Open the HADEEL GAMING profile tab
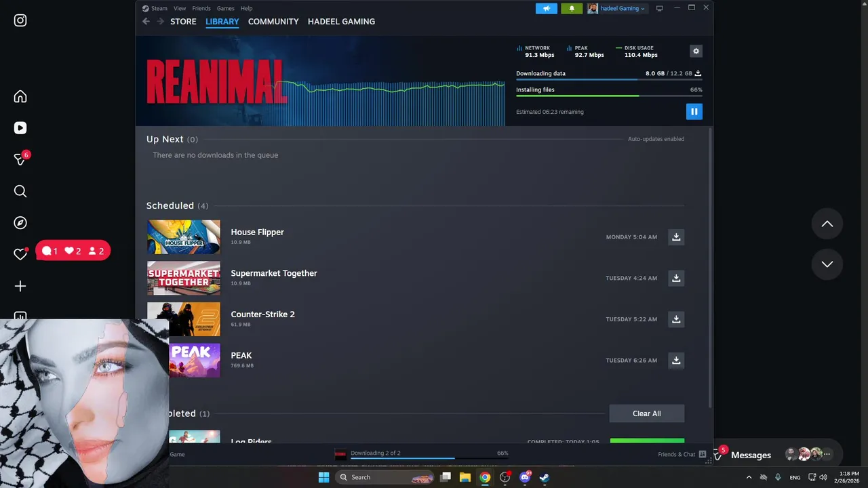Viewport: 868px width, 488px height. click(x=341, y=22)
